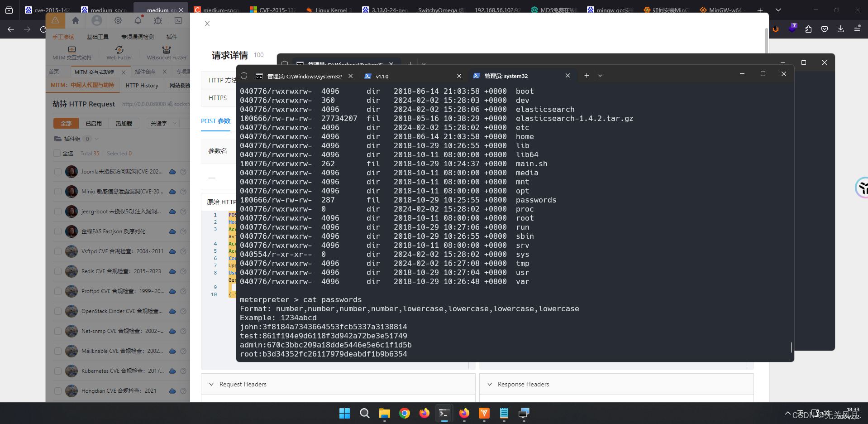Switch to 管理员: C:\Windows\system32 terminal tab
Screen dimensions: 868x424
(305, 76)
